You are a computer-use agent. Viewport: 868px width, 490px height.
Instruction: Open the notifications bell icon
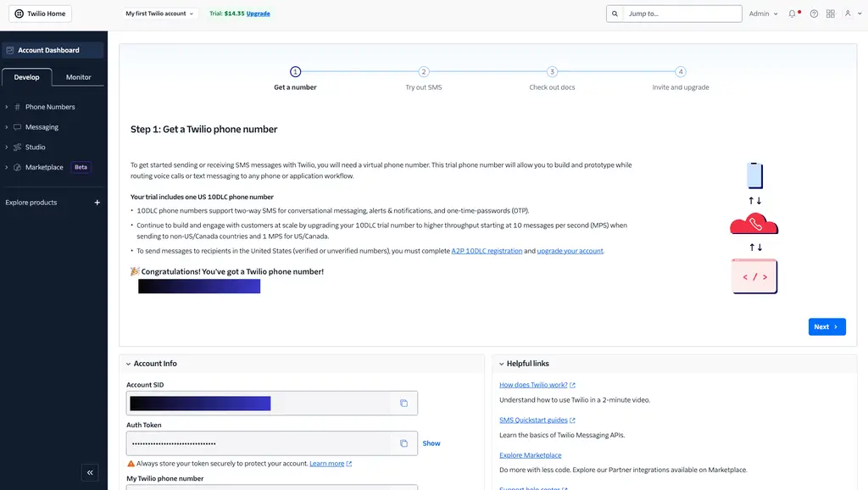coord(793,14)
